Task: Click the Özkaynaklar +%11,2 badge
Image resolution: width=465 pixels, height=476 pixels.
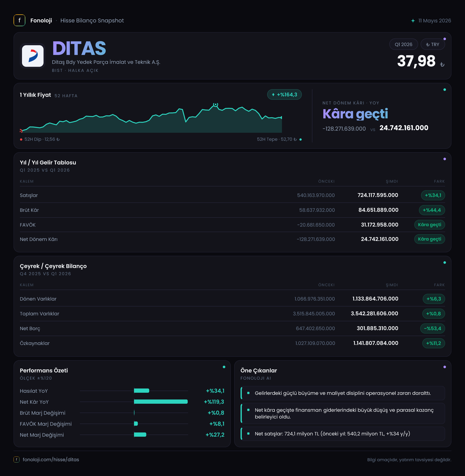Action: coord(433,343)
